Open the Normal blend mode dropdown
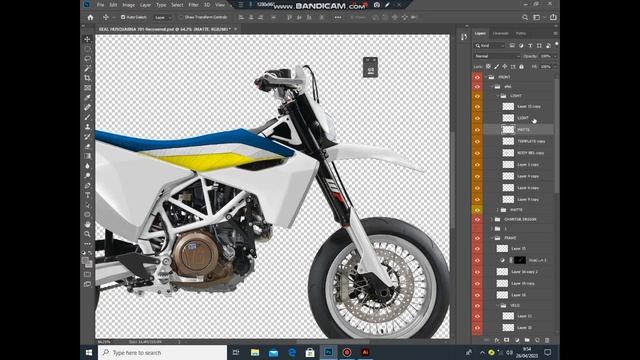 click(x=497, y=56)
